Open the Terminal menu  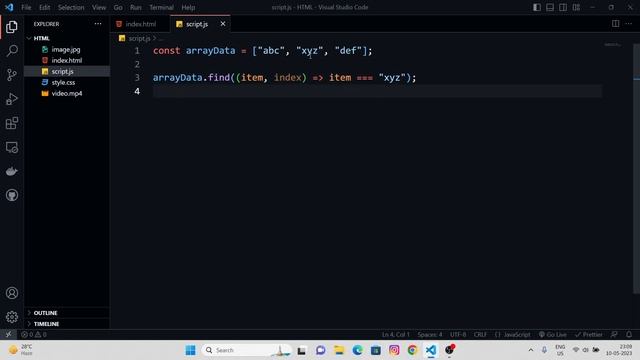coord(161,7)
